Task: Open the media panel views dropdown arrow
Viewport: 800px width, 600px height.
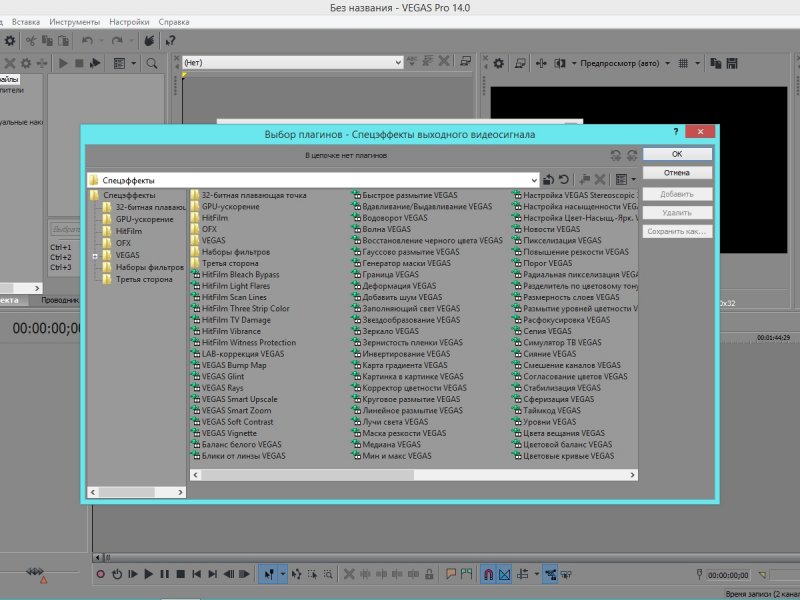Action: click(x=134, y=63)
